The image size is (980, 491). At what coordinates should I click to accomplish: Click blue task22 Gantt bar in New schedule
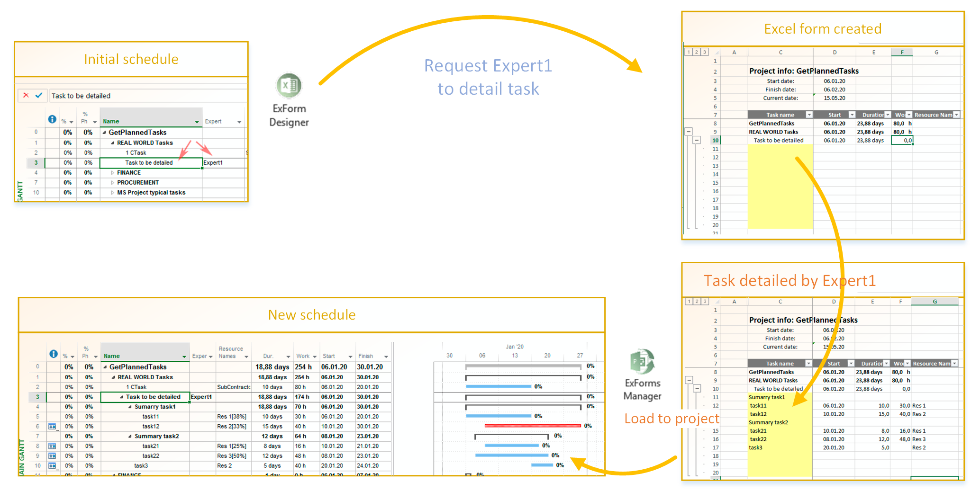coord(512,455)
